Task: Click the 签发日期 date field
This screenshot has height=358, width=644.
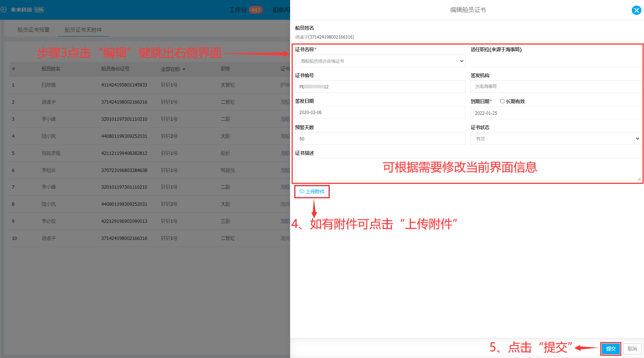Action: [x=380, y=113]
